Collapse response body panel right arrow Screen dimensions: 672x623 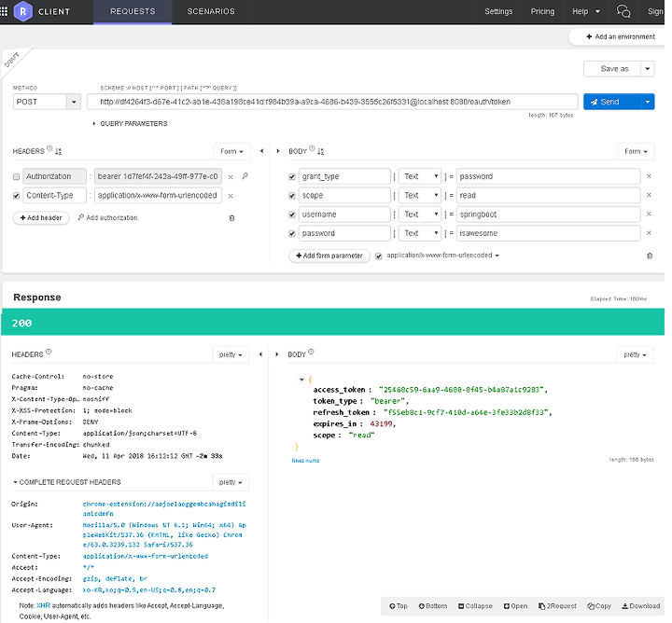(277, 354)
